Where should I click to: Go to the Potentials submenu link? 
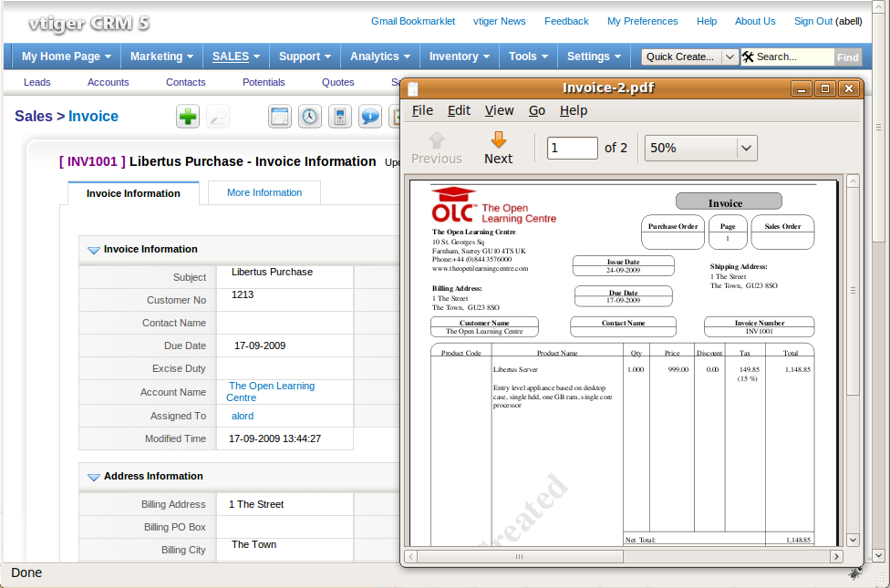coord(264,82)
